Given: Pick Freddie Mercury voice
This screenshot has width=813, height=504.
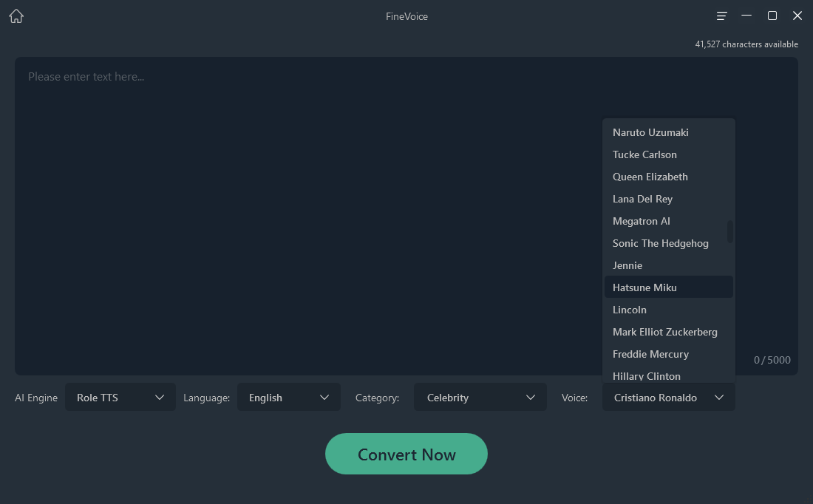Looking at the screenshot, I should coord(668,354).
